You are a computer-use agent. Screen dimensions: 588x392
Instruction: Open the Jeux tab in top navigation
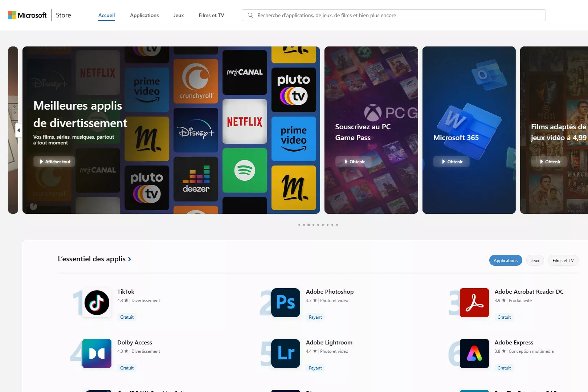(x=179, y=15)
